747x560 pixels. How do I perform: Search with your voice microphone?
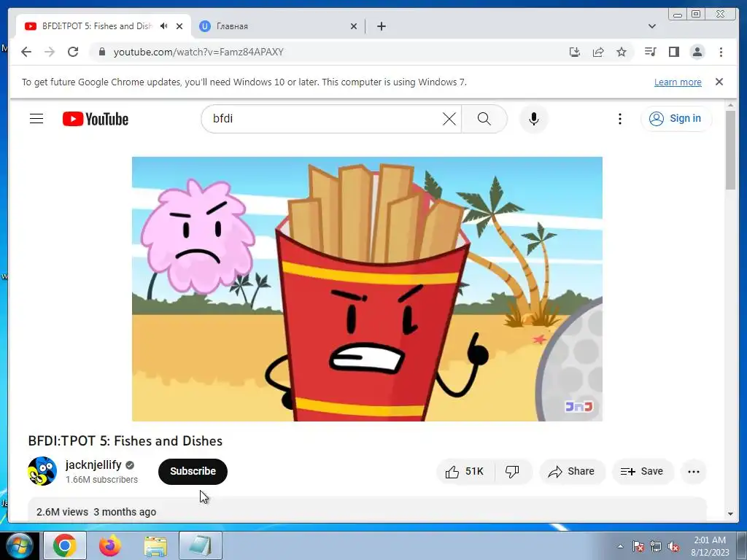[533, 119]
